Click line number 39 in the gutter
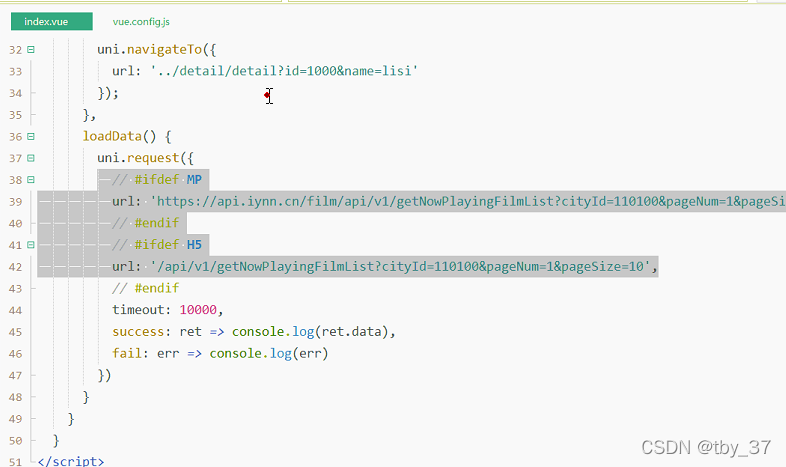The height and width of the screenshot is (467, 786). click(16, 202)
